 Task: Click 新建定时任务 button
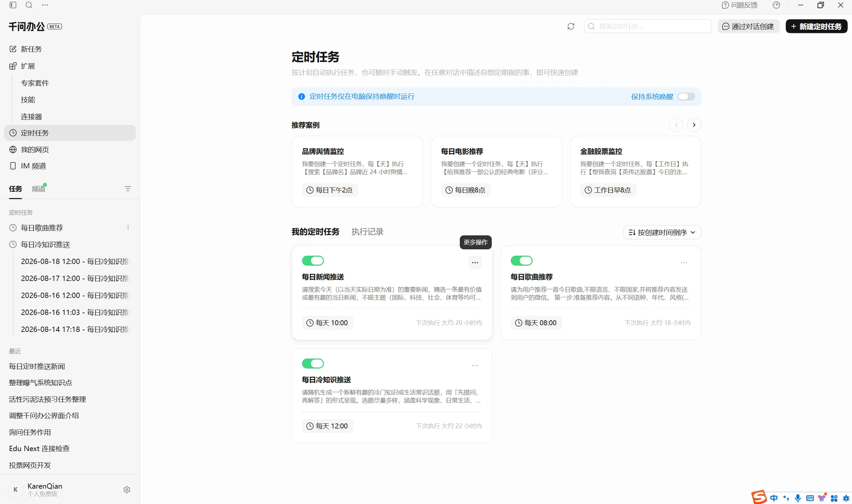click(816, 26)
